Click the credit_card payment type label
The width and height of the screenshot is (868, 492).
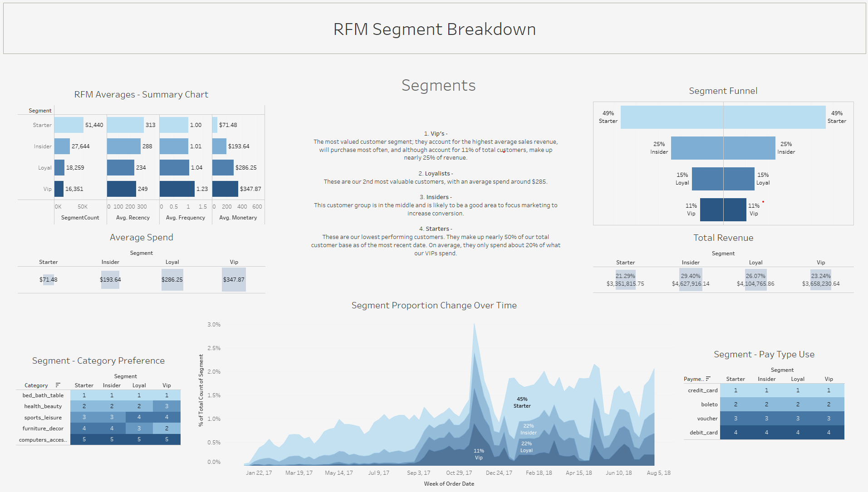pos(702,390)
